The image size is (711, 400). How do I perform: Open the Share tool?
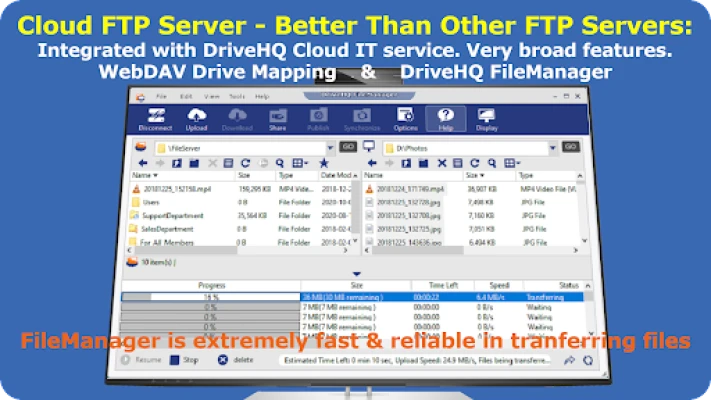278,119
